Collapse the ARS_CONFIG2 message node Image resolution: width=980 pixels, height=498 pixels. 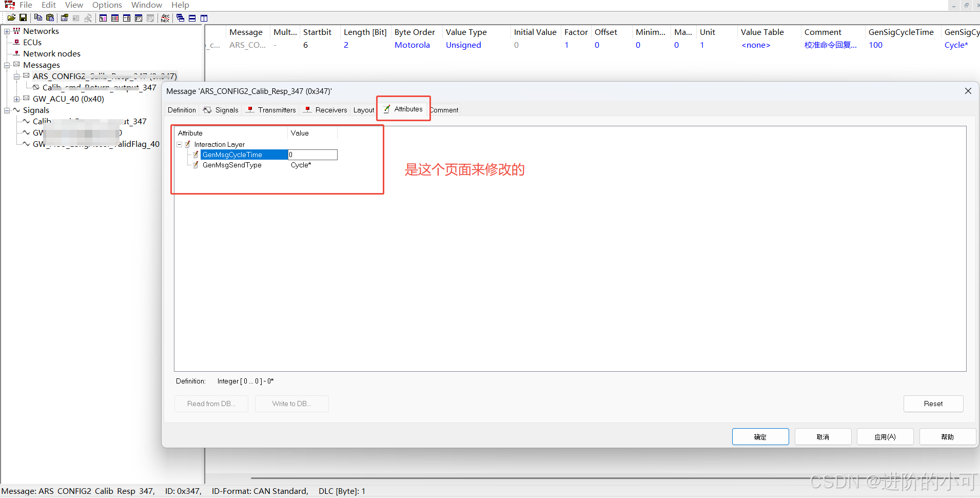coord(17,76)
